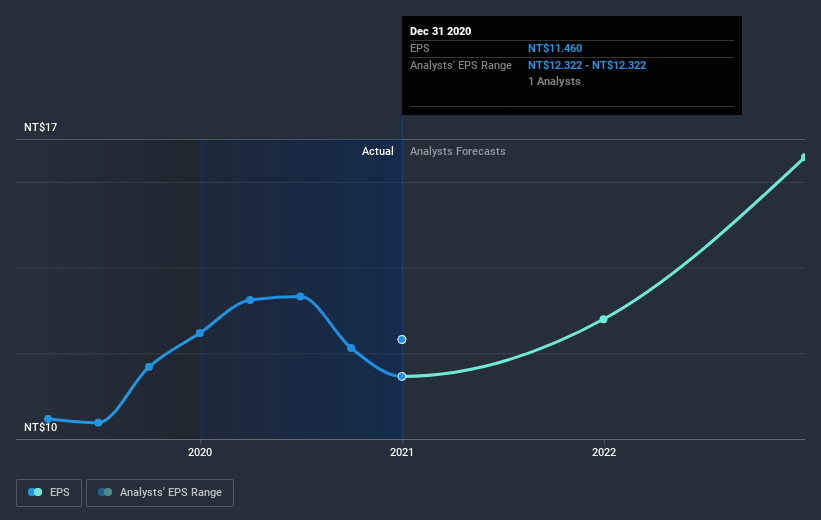821x520 pixels.
Task: Select the EPS data point at 2020
Action: click(200, 333)
